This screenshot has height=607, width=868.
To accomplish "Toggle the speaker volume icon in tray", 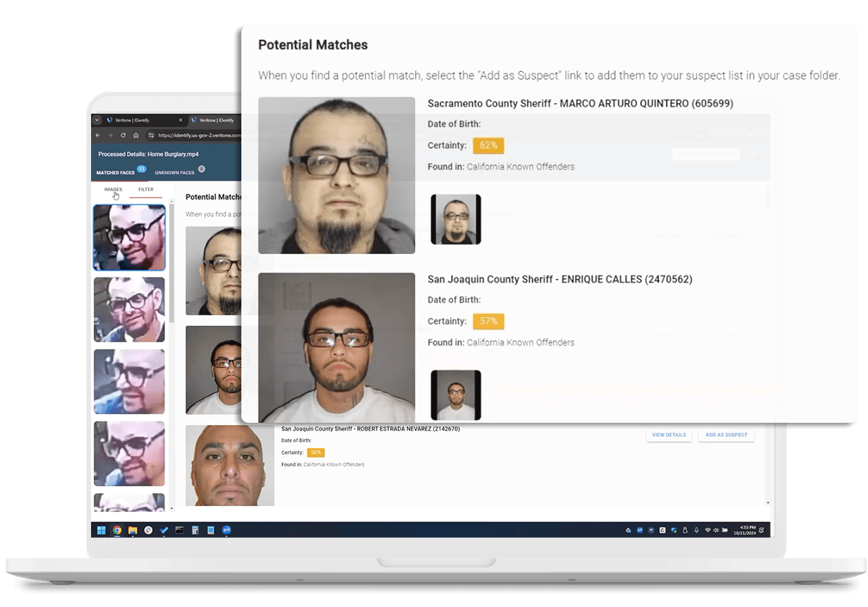I will [x=716, y=530].
